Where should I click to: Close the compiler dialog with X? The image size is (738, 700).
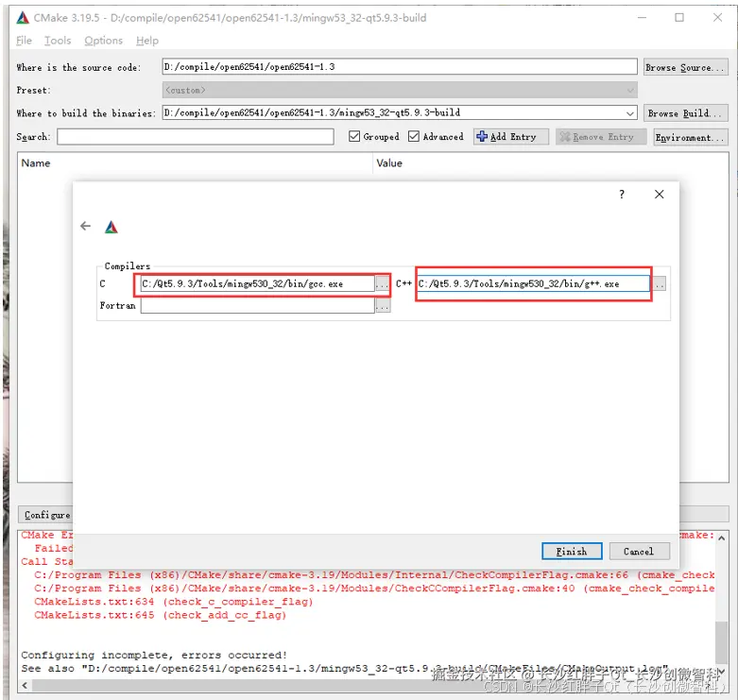point(659,195)
